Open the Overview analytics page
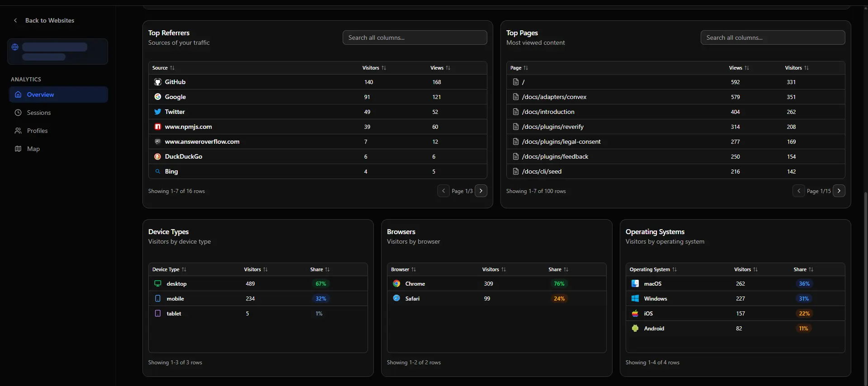 tap(58, 94)
